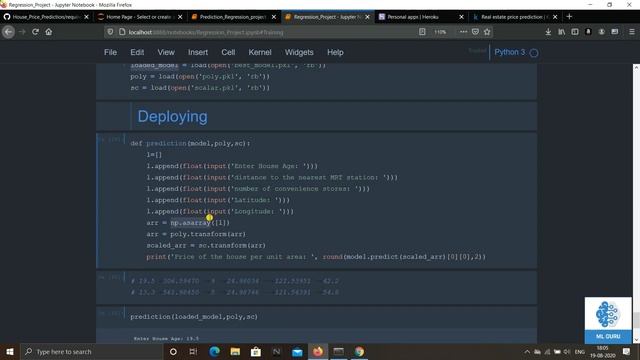
Task: Open Firefox hamburger menu
Action: (632, 32)
